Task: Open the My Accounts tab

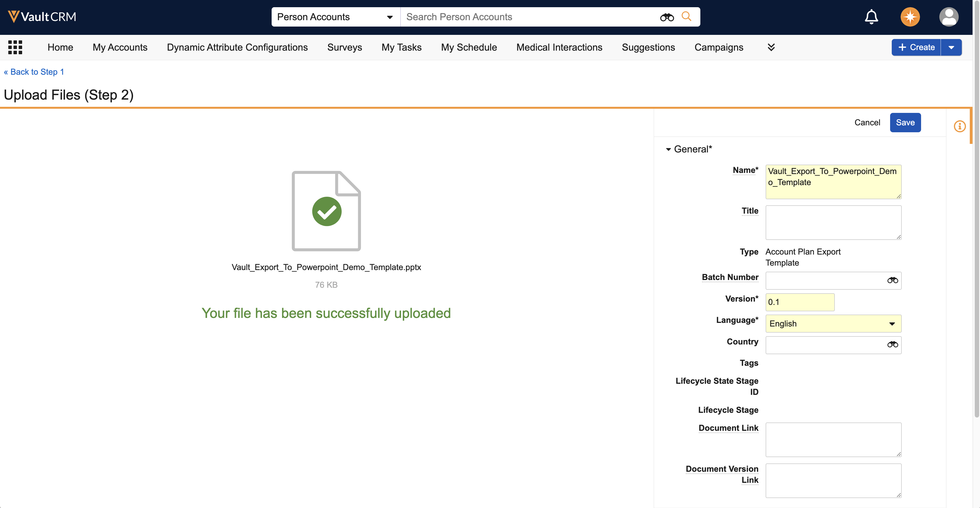Action: [x=120, y=47]
